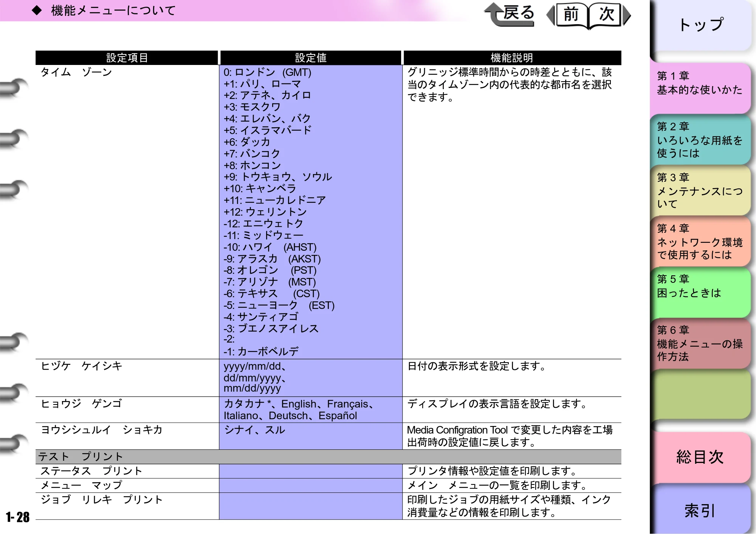Open 第4章 ネットワーク環境で使用するには tab
756x534 pixels.
click(x=700, y=242)
